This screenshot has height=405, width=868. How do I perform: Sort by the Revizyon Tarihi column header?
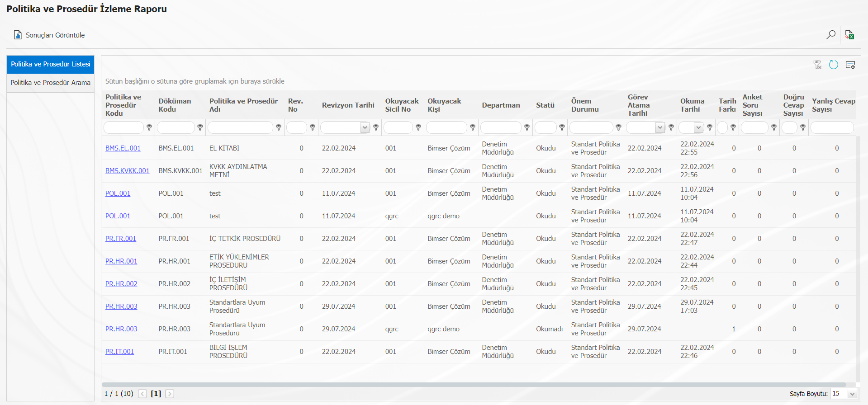348,105
